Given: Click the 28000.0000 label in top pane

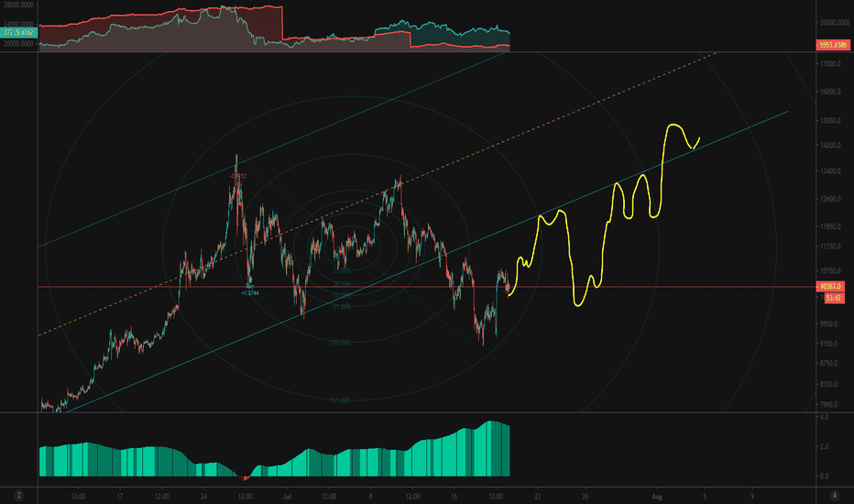Looking at the screenshot, I should coord(18,5).
